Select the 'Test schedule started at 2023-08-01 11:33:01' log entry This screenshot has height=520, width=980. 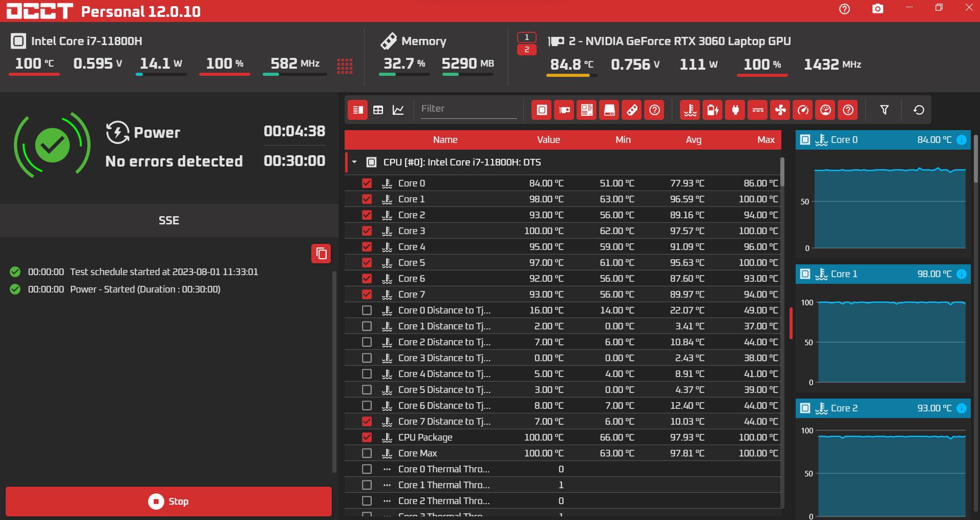click(164, 272)
